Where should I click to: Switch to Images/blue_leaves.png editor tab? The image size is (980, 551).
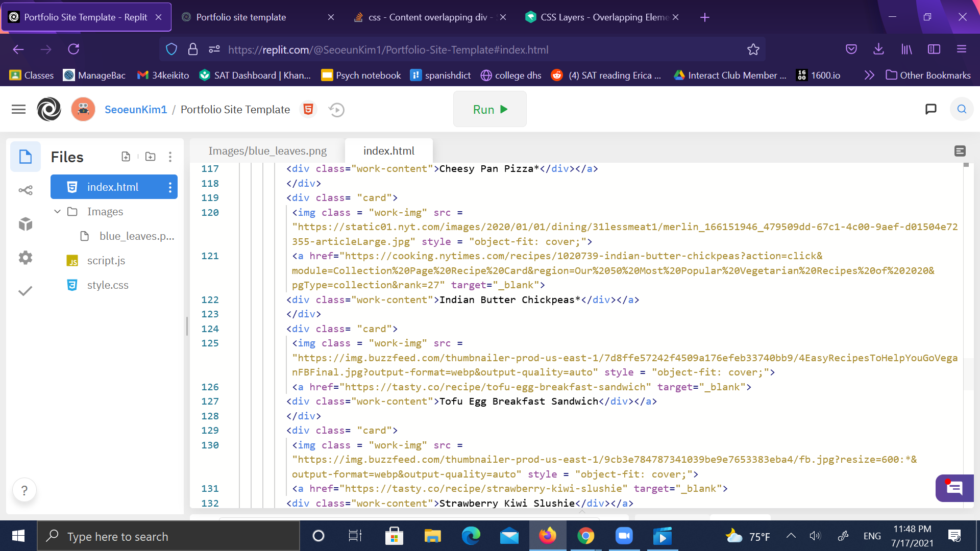point(267,151)
